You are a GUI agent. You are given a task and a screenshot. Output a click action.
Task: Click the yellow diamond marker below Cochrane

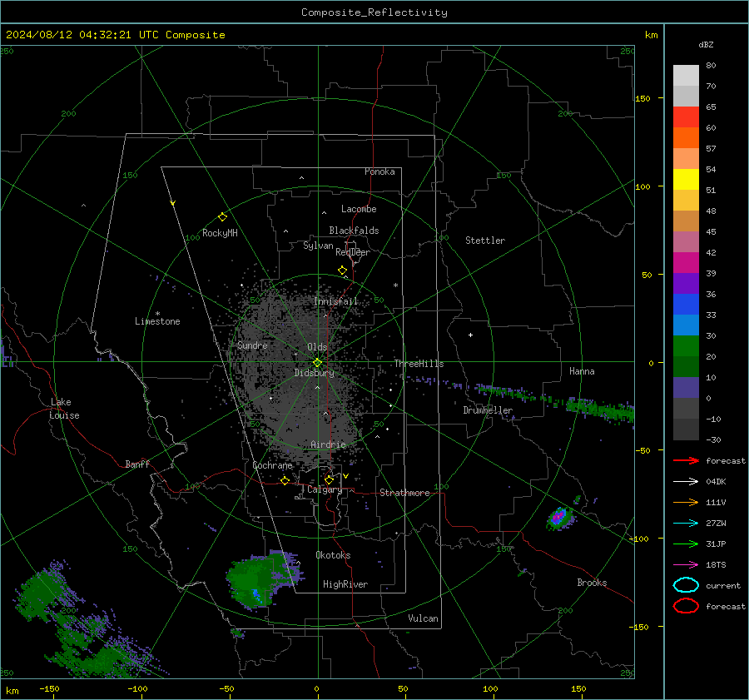pyautogui.click(x=285, y=480)
